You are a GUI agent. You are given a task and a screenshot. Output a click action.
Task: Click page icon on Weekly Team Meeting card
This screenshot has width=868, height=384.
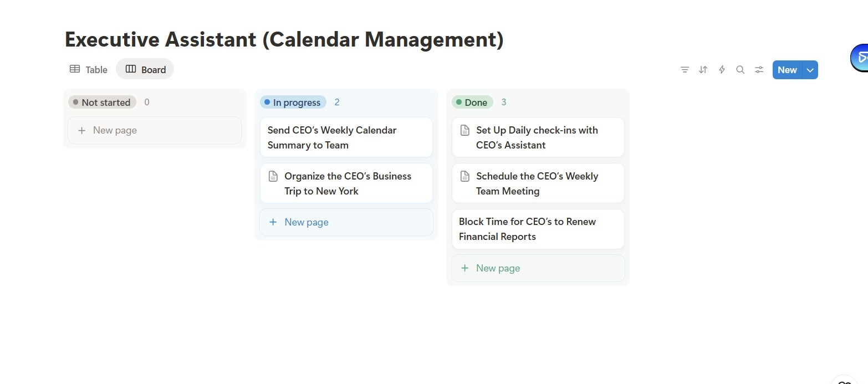[x=464, y=176]
